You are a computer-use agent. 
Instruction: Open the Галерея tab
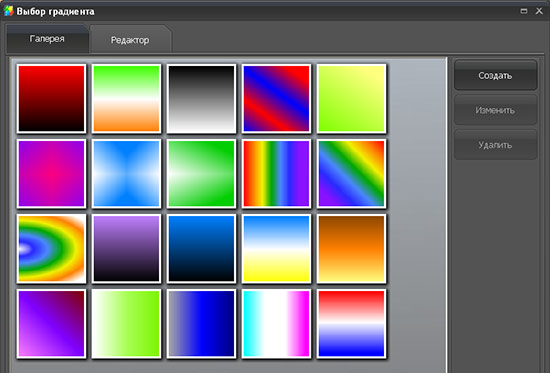point(47,39)
